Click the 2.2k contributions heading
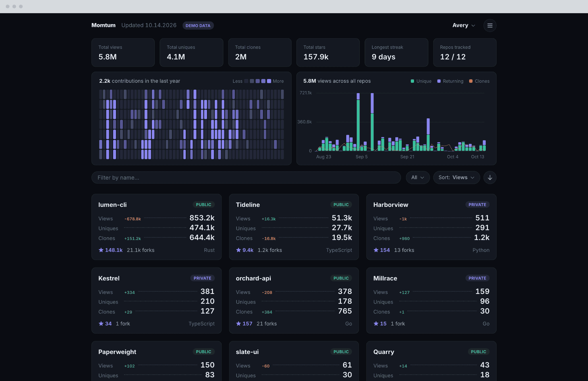 click(x=140, y=81)
